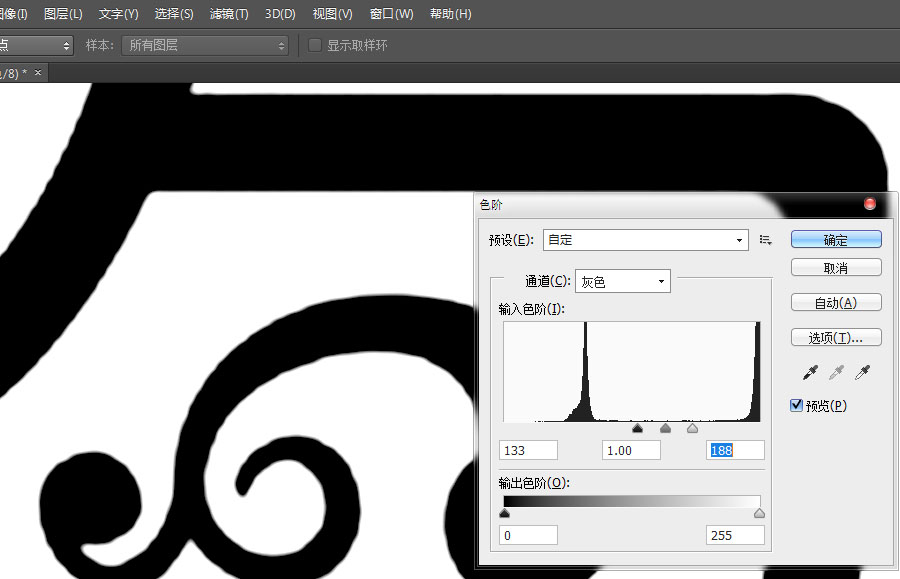The height and width of the screenshot is (579, 900).
Task: Open the 样本 所有图层 dropdown
Action: click(204, 46)
